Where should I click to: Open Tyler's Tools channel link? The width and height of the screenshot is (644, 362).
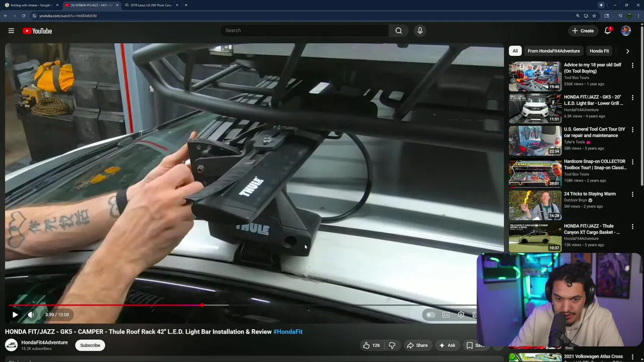click(574, 142)
